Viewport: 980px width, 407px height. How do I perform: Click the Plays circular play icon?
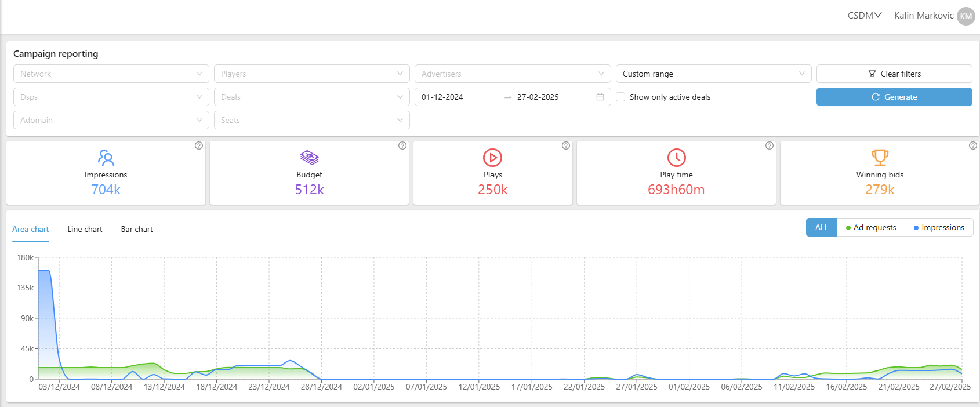492,158
